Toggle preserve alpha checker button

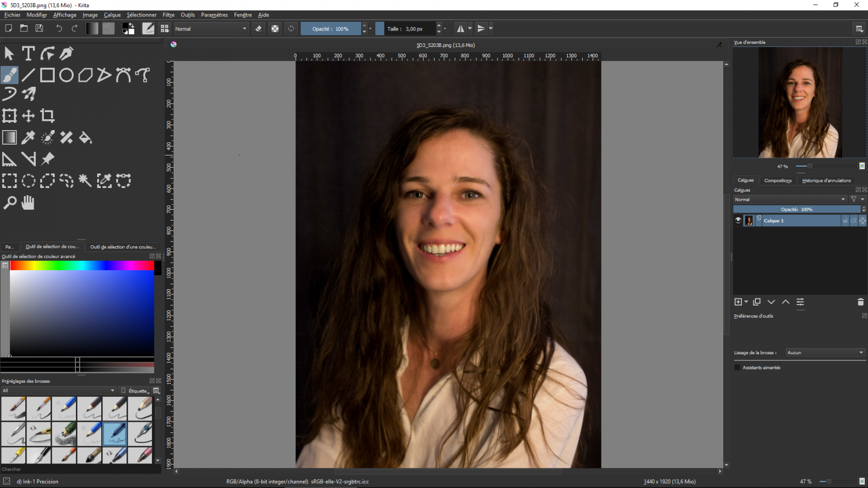click(x=275, y=28)
